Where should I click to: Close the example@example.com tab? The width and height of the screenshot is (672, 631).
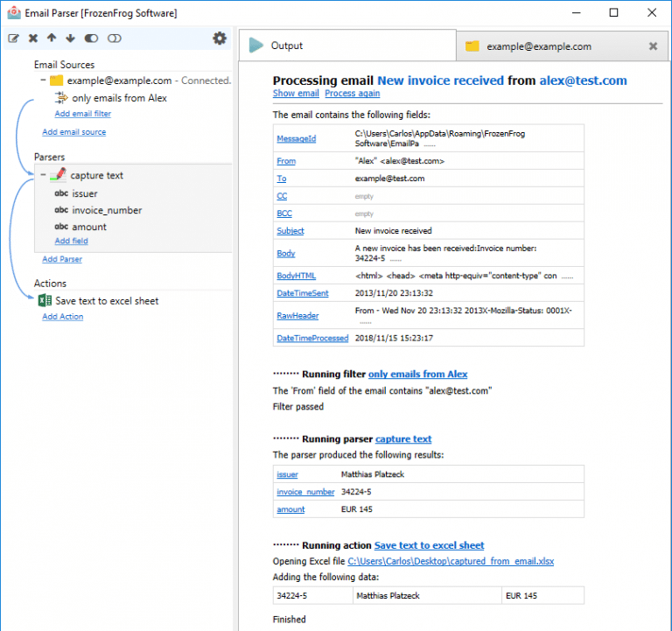point(653,46)
